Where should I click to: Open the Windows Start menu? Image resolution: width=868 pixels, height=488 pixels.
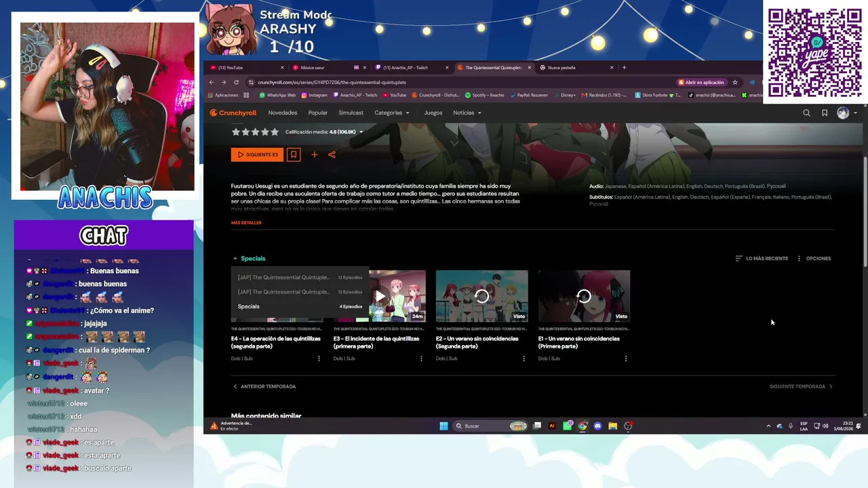click(x=443, y=426)
